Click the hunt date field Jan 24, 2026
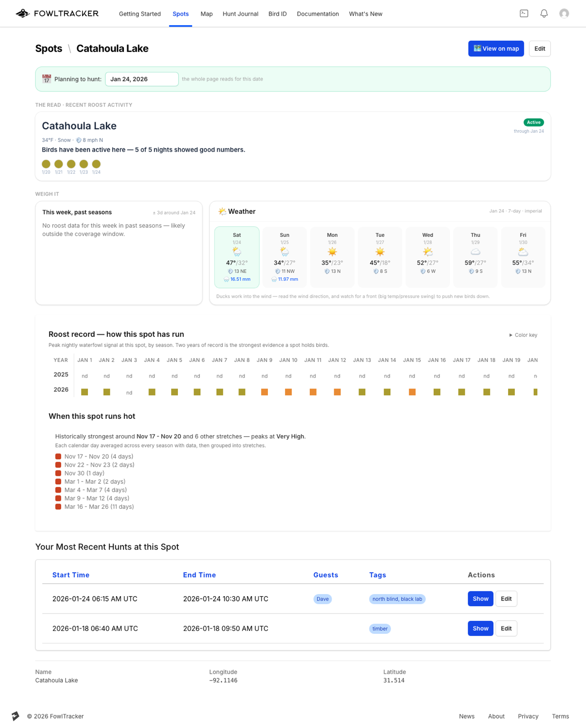This screenshot has width=586, height=728. coord(142,79)
